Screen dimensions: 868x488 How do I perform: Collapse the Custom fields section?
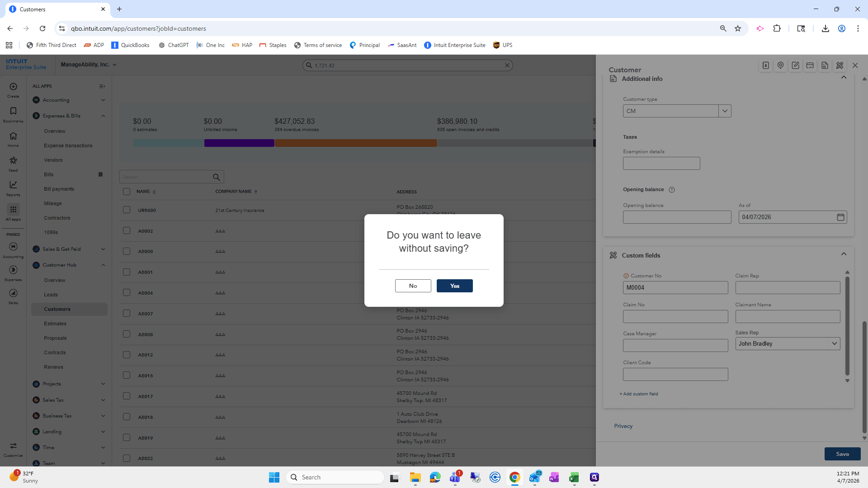(x=844, y=254)
